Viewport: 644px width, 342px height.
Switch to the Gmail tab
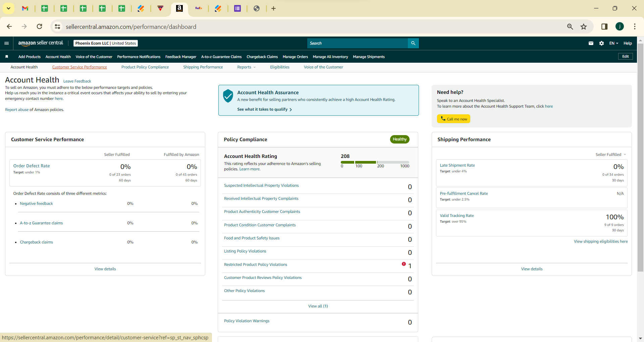(25, 8)
